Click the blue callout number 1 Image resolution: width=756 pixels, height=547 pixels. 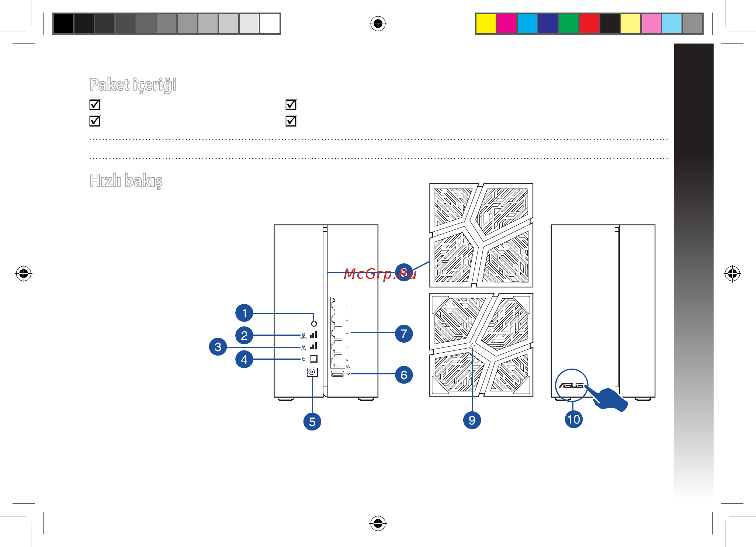[x=244, y=313]
